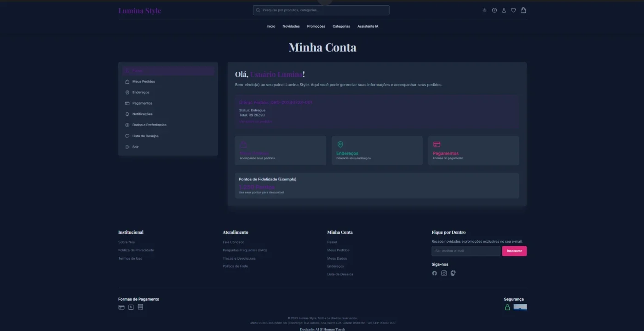This screenshot has width=644, height=331.
Task: Click the Instagram icon under Siga-nos
Action: point(444,273)
